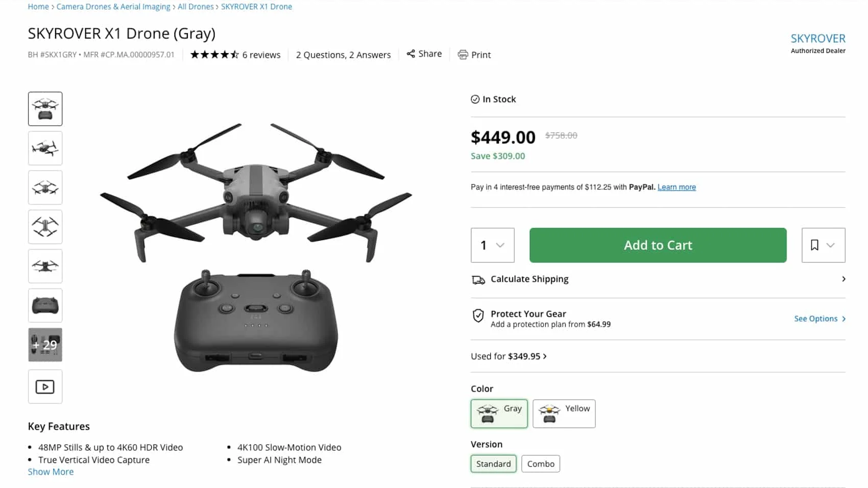Expand Calculate Shipping chevron
The width and height of the screenshot is (868, 488).
pyautogui.click(x=843, y=279)
